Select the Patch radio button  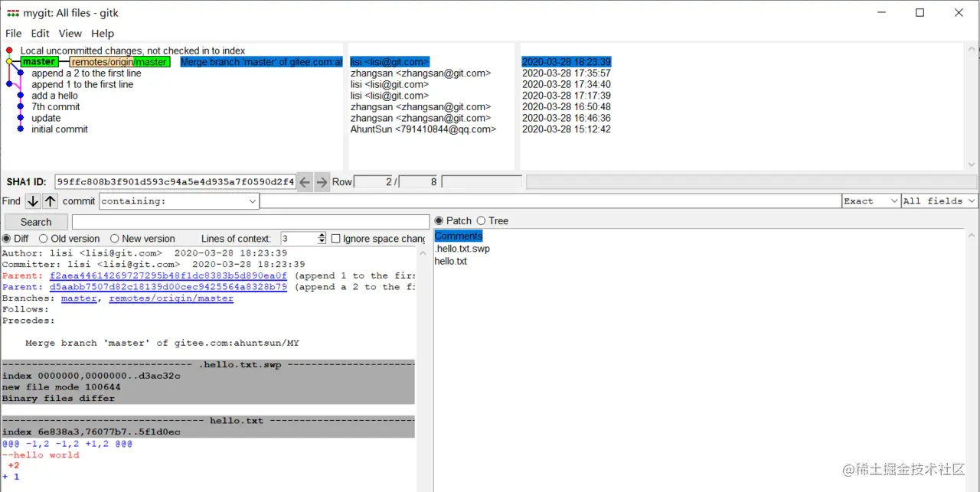439,220
